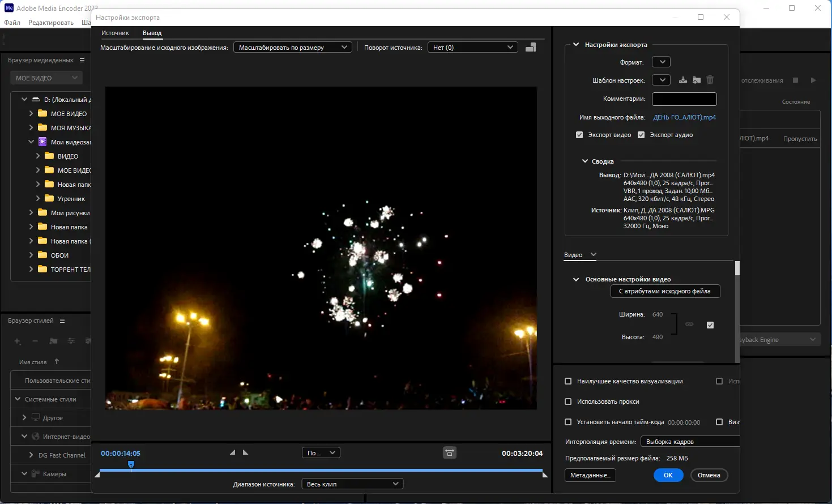
Task: Click the delete preset trash icon
Action: click(710, 80)
